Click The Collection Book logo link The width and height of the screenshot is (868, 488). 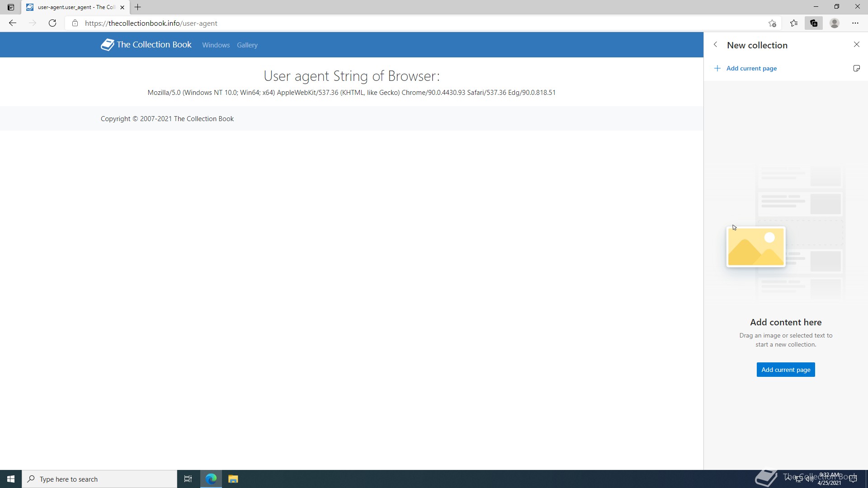[146, 45]
